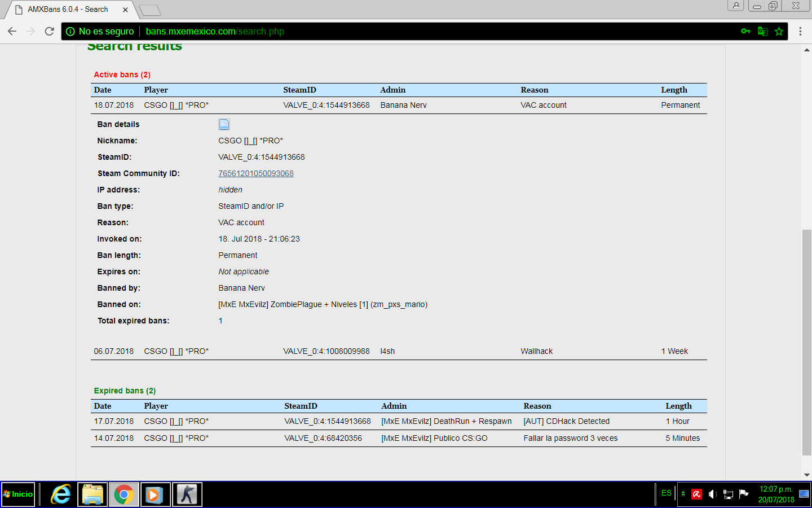This screenshot has height=508, width=812.
Task: Click the 5 Minutes length cell
Action: [682, 438]
